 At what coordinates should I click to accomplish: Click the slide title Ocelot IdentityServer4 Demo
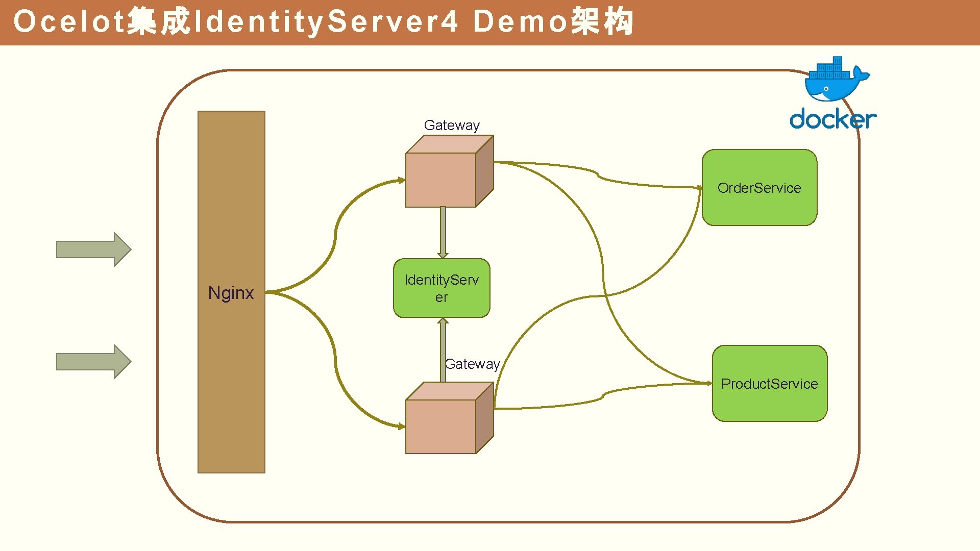[x=323, y=22]
